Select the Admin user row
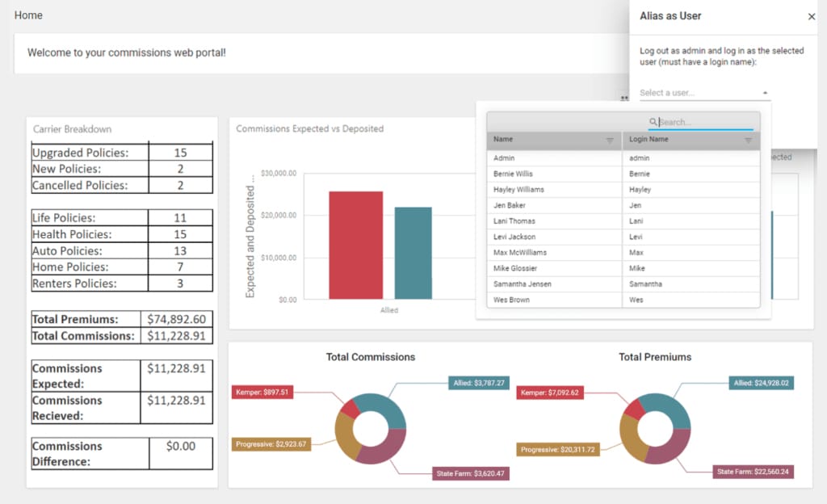The height and width of the screenshot is (504, 827). point(623,158)
